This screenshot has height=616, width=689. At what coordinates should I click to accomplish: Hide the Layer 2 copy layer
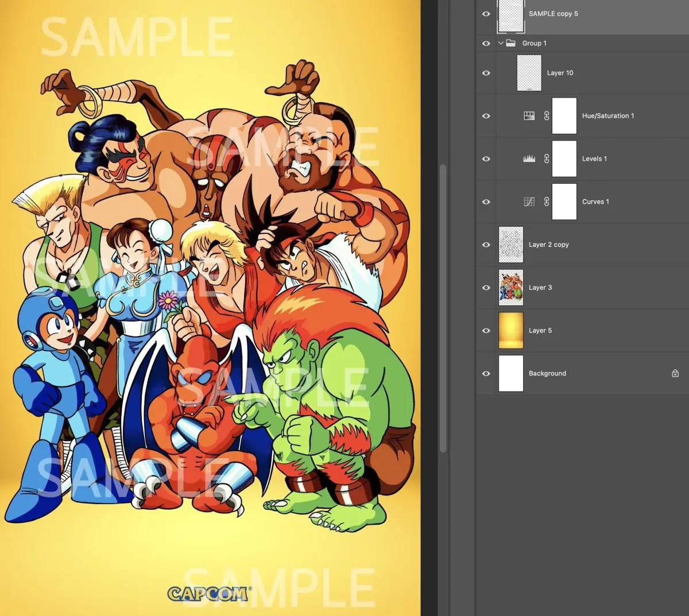tap(486, 245)
